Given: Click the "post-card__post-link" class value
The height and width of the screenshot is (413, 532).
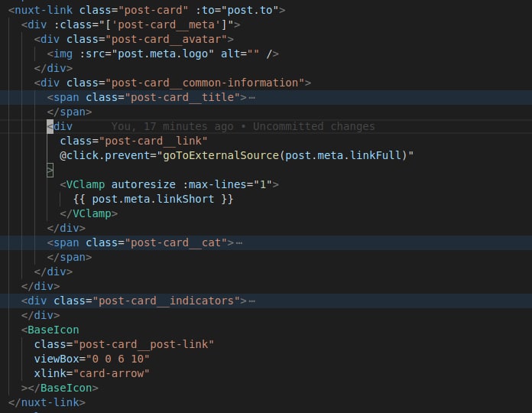Looking at the screenshot, I should coord(144,344).
